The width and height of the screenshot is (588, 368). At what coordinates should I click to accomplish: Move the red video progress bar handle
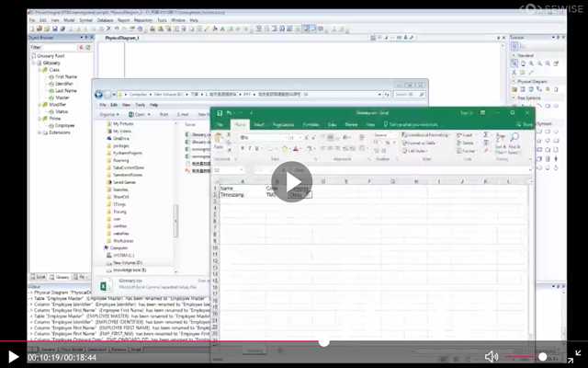click(x=324, y=341)
